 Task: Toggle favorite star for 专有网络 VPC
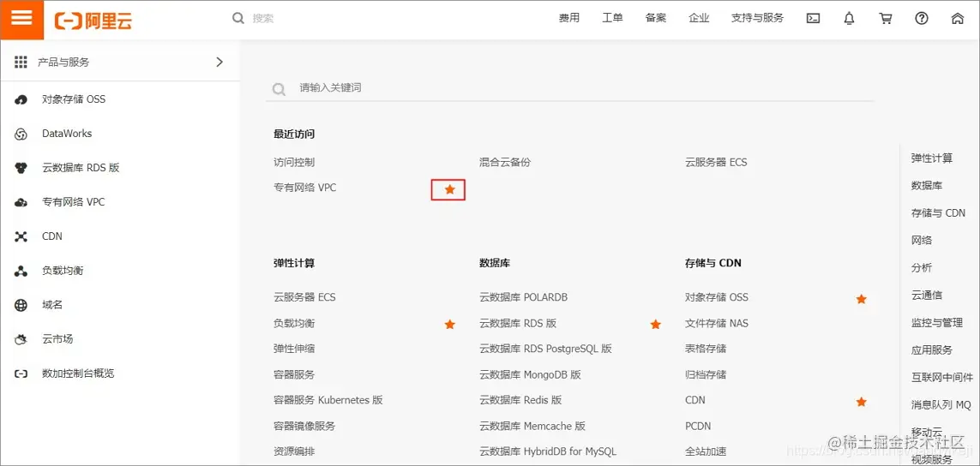point(449,188)
